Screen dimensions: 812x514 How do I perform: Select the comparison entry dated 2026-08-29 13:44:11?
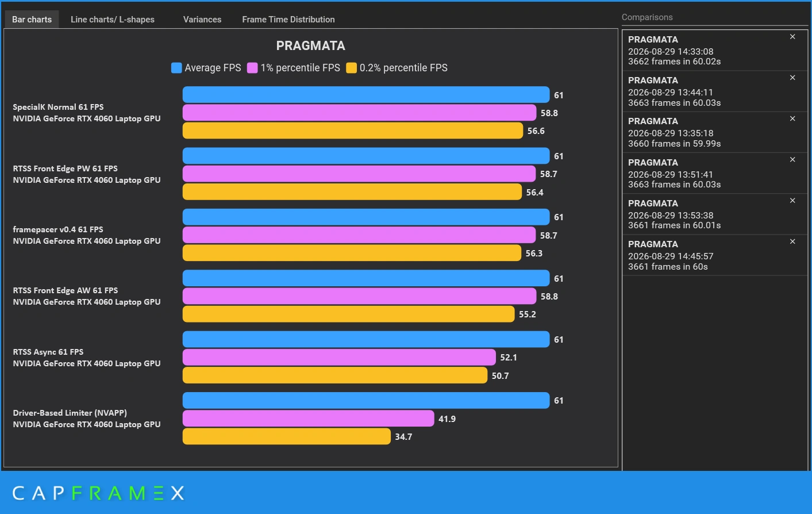tap(714, 91)
